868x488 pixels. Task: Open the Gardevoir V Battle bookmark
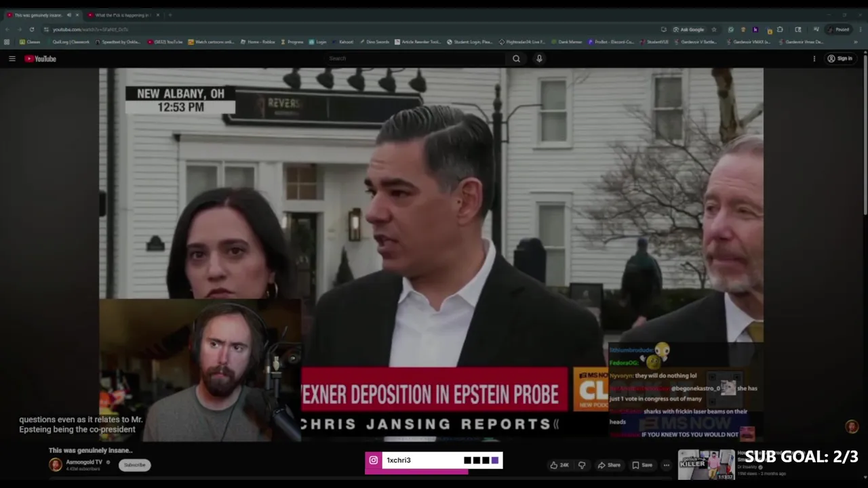coord(695,42)
